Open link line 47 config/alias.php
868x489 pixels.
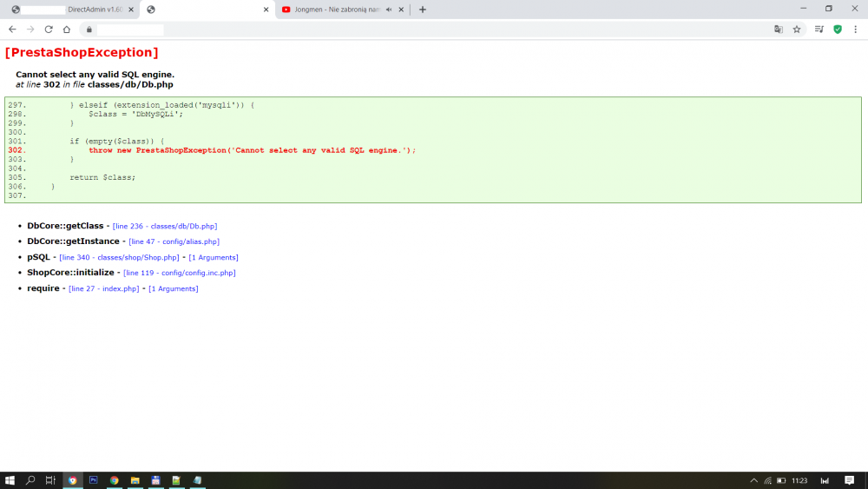(x=174, y=241)
